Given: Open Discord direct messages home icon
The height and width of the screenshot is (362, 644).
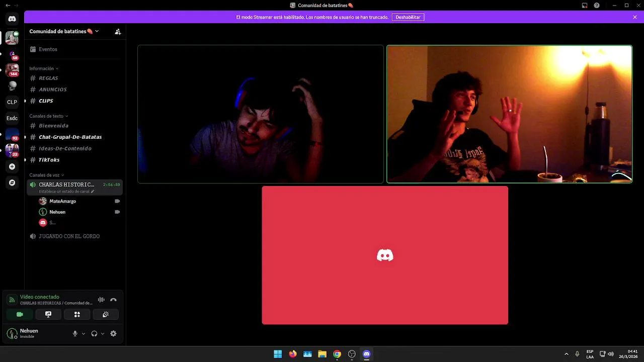Looking at the screenshot, I should (12, 19).
